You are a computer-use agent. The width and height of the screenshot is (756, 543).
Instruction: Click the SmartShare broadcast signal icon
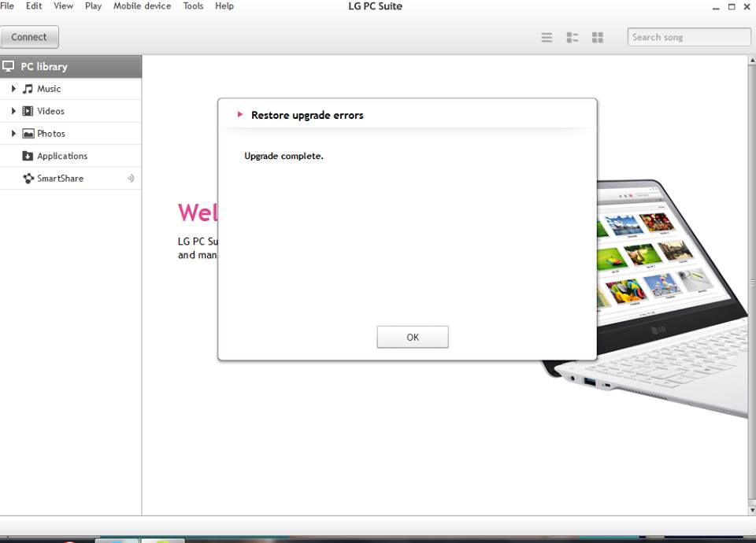pos(130,179)
